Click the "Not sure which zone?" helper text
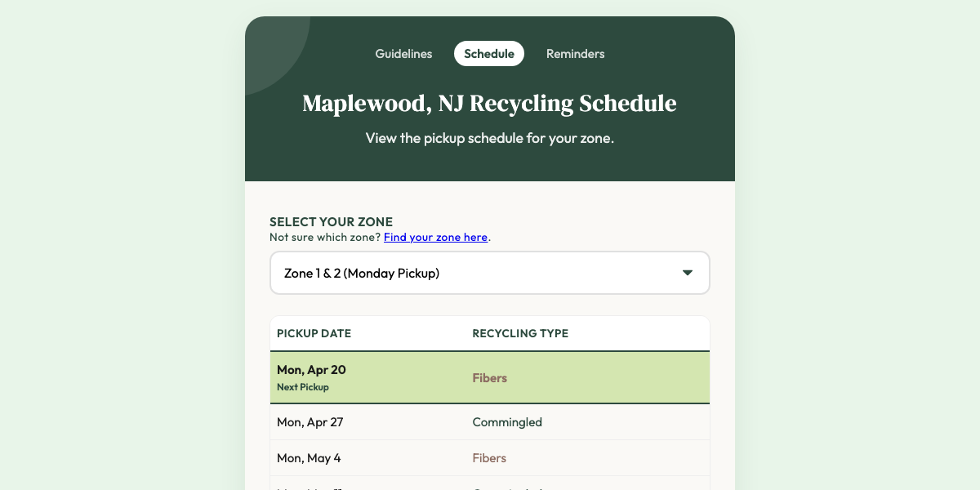The image size is (980, 490). pyautogui.click(x=324, y=237)
